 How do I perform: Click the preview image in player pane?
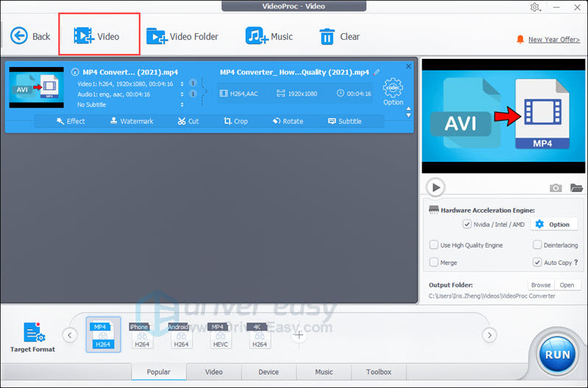[x=503, y=116]
